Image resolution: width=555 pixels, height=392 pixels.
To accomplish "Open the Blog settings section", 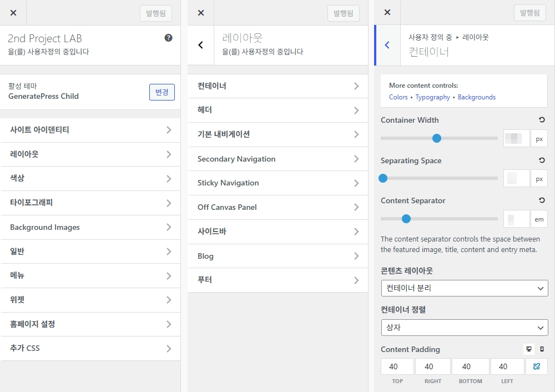I will tap(277, 256).
